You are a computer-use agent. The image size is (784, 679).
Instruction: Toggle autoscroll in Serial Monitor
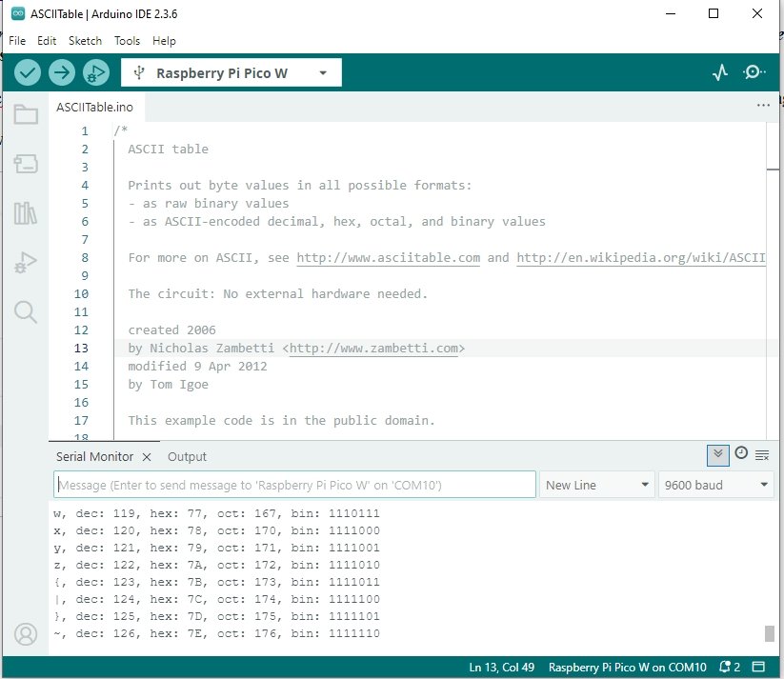[x=718, y=455]
